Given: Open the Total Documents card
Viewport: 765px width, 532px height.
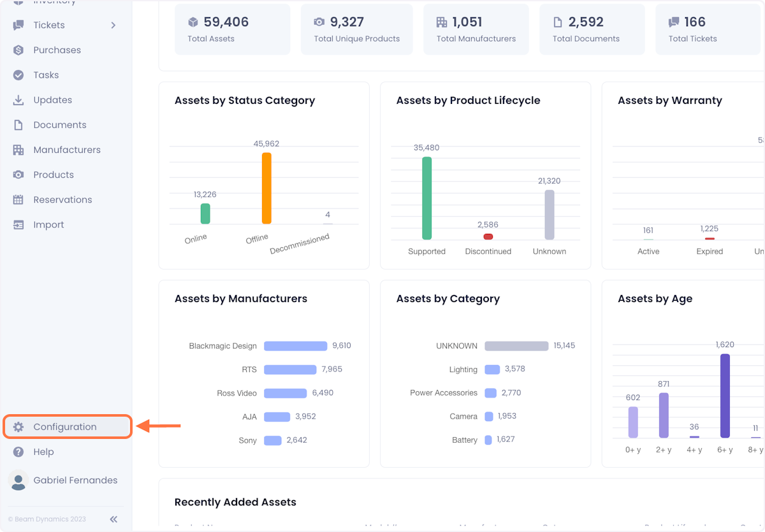Looking at the screenshot, I should pyautogui.click(x=592, y=29).
